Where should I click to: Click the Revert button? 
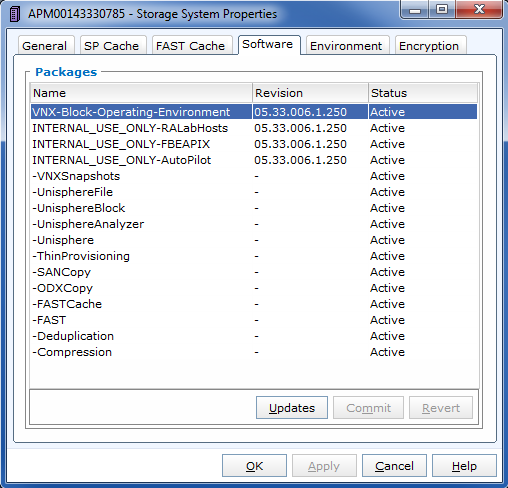tap(441, 407)
